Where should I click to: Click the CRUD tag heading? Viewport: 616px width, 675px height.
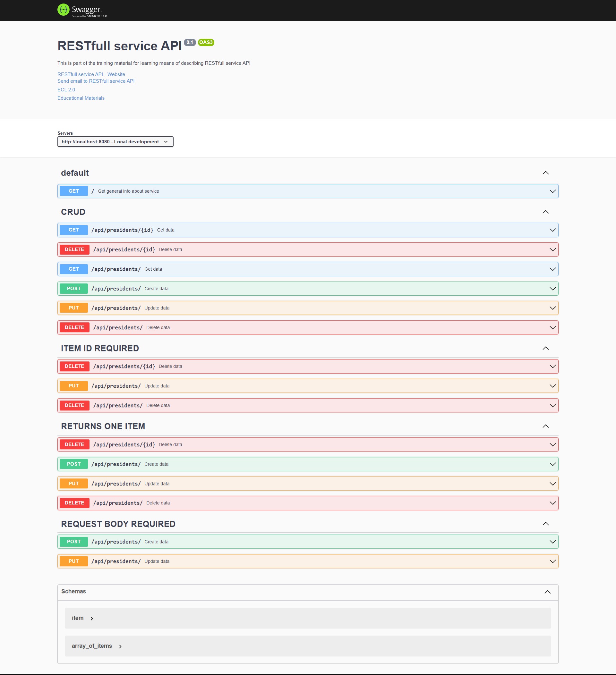tap(73, 212)
